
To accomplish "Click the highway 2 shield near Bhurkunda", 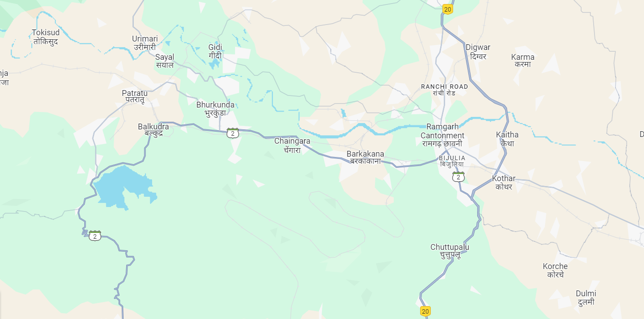I will click(x=232, y=133).
